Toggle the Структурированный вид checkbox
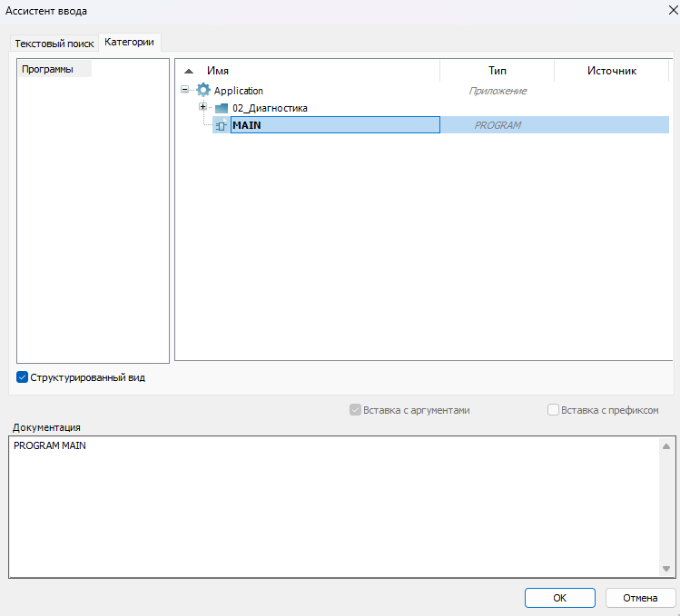 [23, 377]
